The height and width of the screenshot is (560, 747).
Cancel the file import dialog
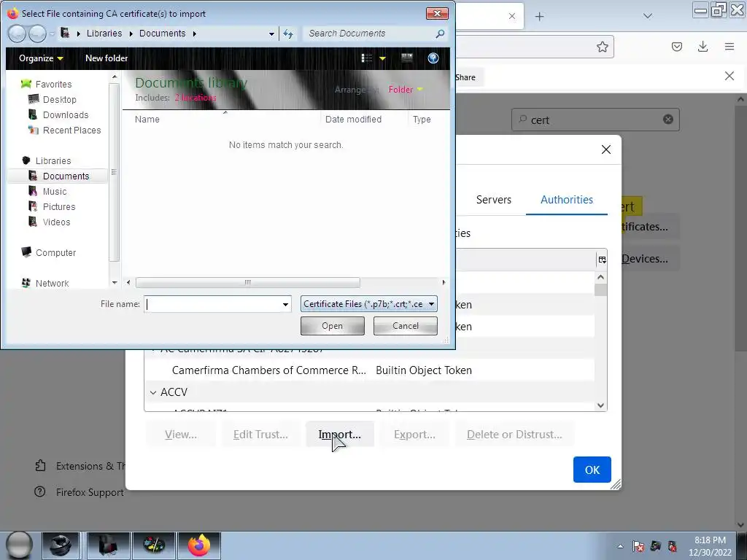click(x=406, y=326)
